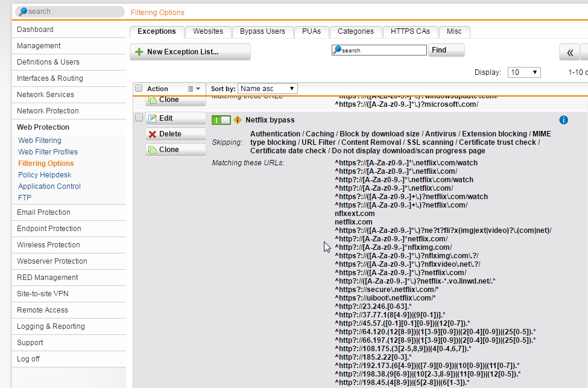Delete the Netflix bypass exception
Viewport: 588px width, 388px height.
click(175, 134)
